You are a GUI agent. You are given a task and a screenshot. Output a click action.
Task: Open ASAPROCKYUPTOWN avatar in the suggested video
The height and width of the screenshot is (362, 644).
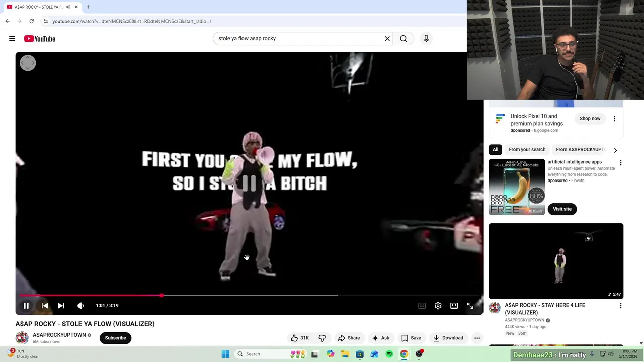click(x=495, y=308)
